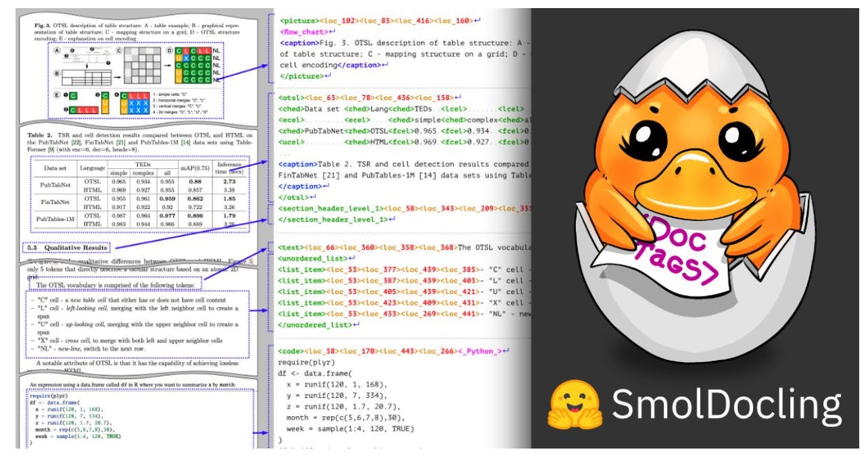This screenshot has width=868, height=458.
Task: Select the "5.3 Qualitative Results" section heading
Action: point(66,248)
